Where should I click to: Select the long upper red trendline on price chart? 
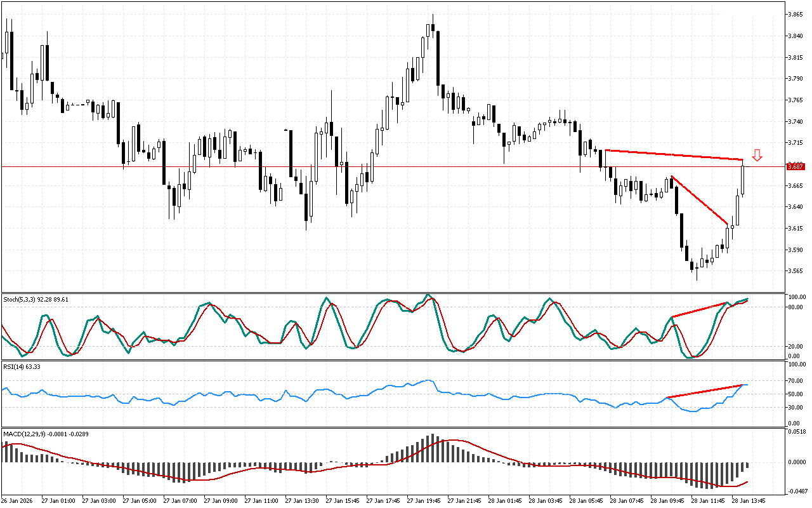(672, 154)
